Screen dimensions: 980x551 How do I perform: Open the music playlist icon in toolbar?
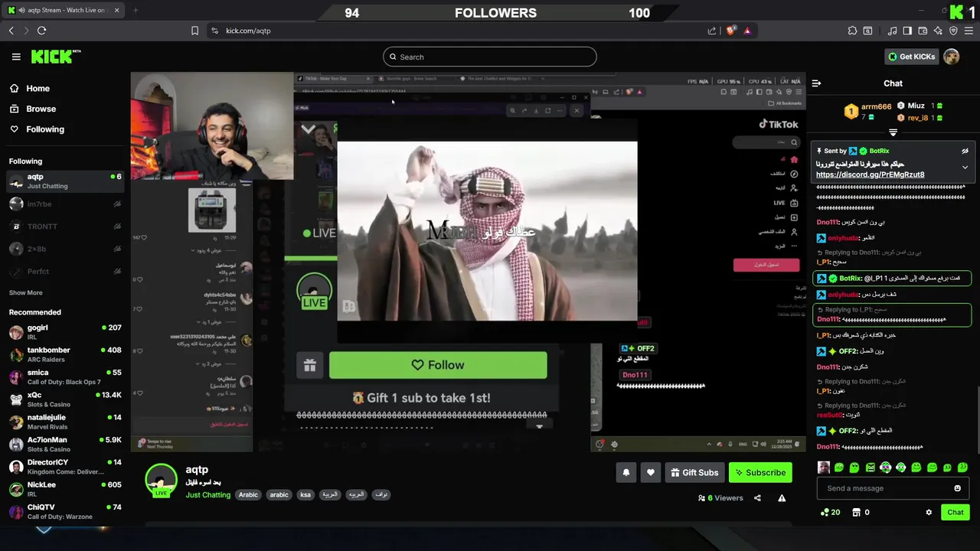tap(892, 31)
